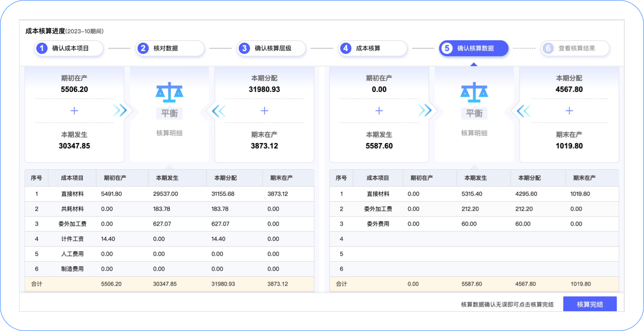Viewport: 644px width, 331px height.
Task: Select the 委外加工费 row in right table
Action: 377,209
